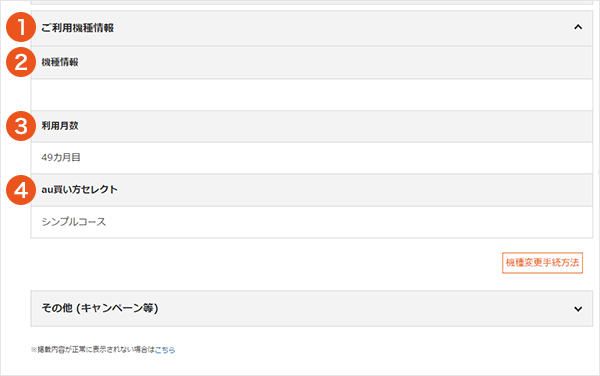Click the orange number 2 badge

click(x=21, y=62)
